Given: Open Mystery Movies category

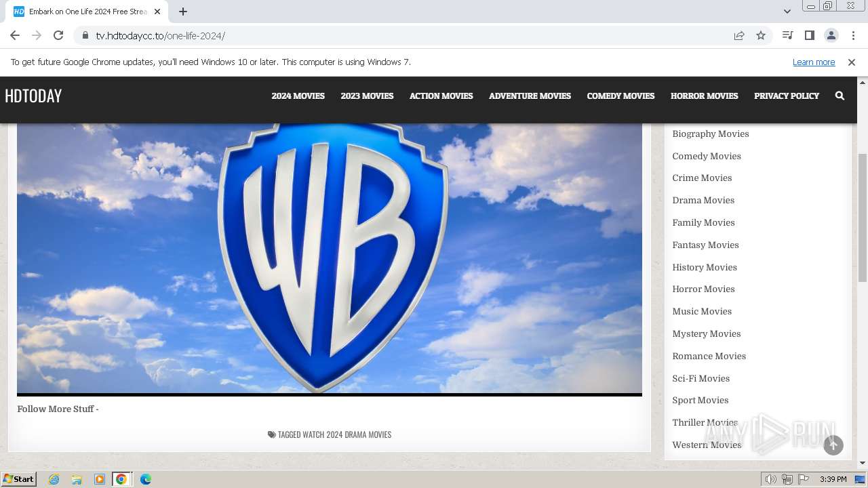Looking at the screenshot, I should (707, 334).
